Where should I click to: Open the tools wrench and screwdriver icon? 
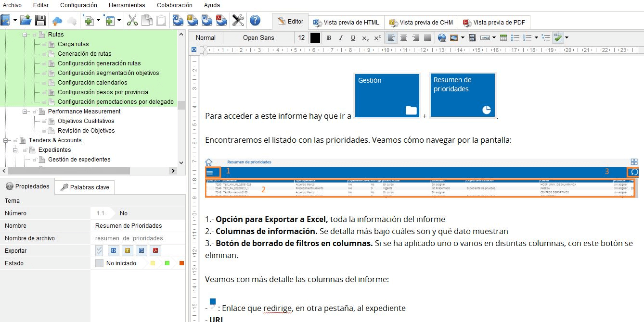coord(238,20)
